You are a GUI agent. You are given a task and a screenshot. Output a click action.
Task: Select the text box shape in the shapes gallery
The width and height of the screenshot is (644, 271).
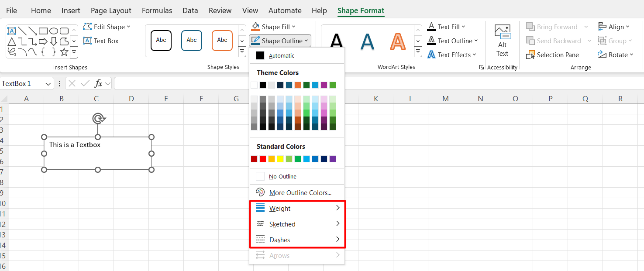point(12,31)
